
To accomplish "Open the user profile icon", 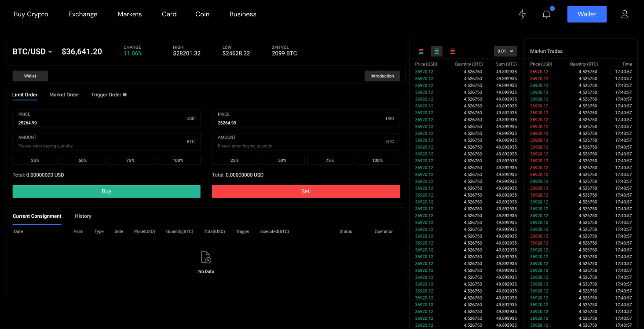I will coord(625,14).
